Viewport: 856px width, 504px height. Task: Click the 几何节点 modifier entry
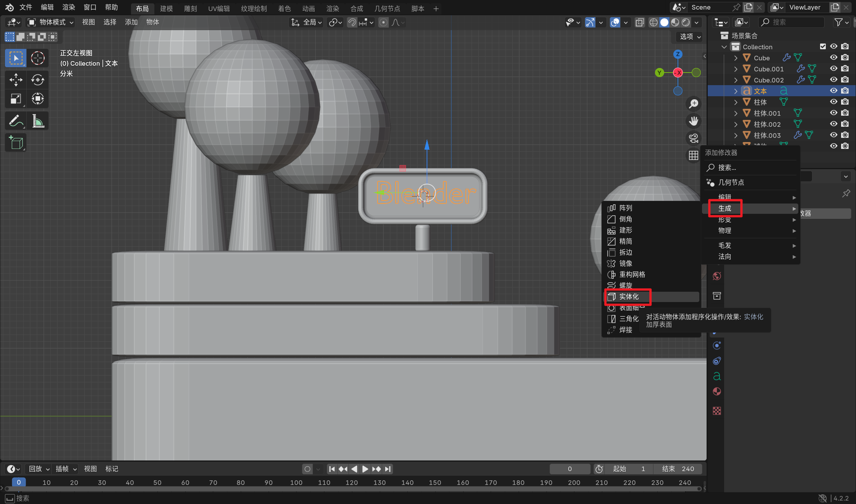point(731,183)
